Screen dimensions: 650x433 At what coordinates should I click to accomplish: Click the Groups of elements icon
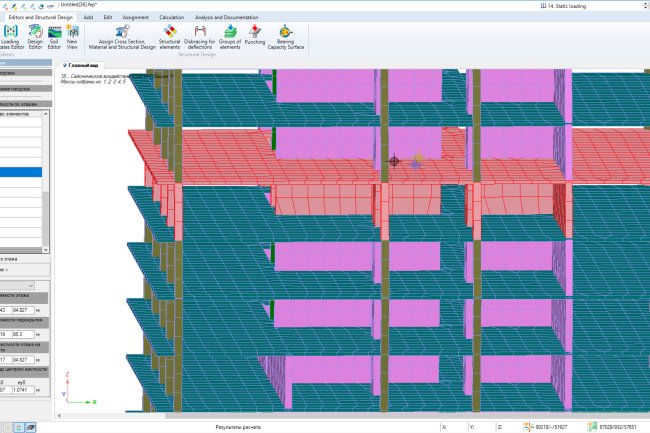[x=230, y=37]
